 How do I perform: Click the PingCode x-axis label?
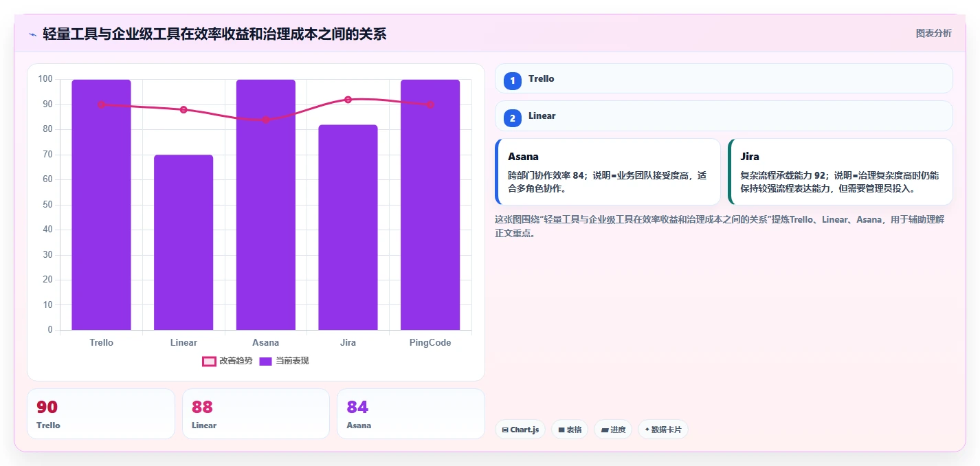[x=430, y=342]
